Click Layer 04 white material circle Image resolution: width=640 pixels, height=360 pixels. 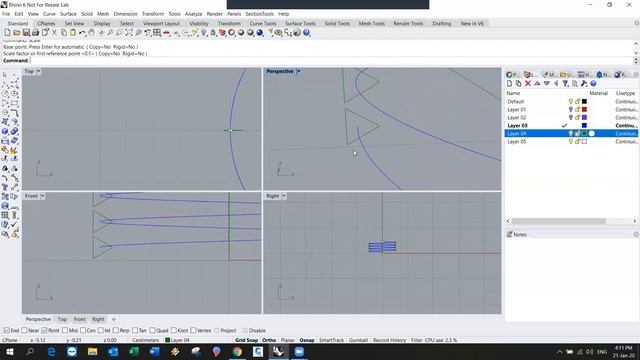pyautogui.click(x=592, y=133)
